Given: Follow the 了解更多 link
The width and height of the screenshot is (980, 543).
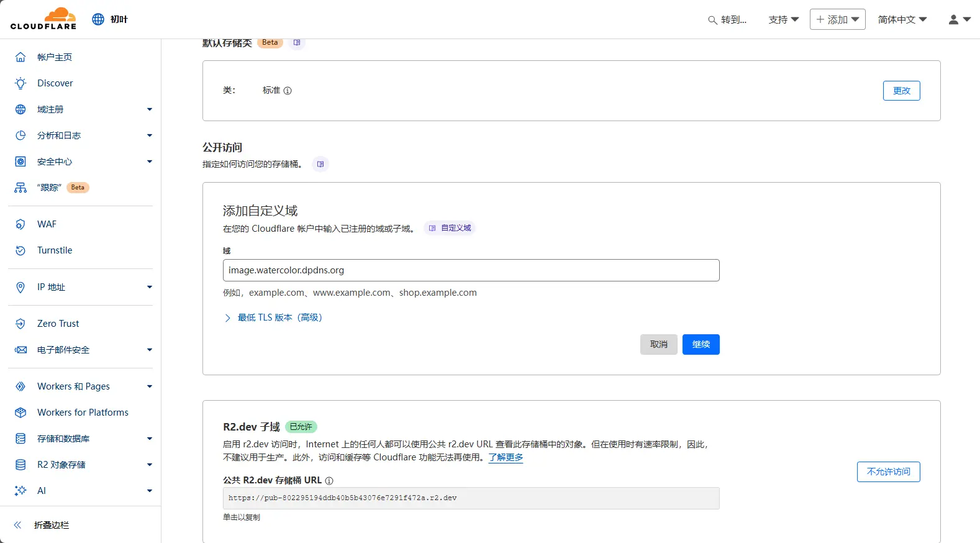Looking at the screenshot, I should pos(506,457).
